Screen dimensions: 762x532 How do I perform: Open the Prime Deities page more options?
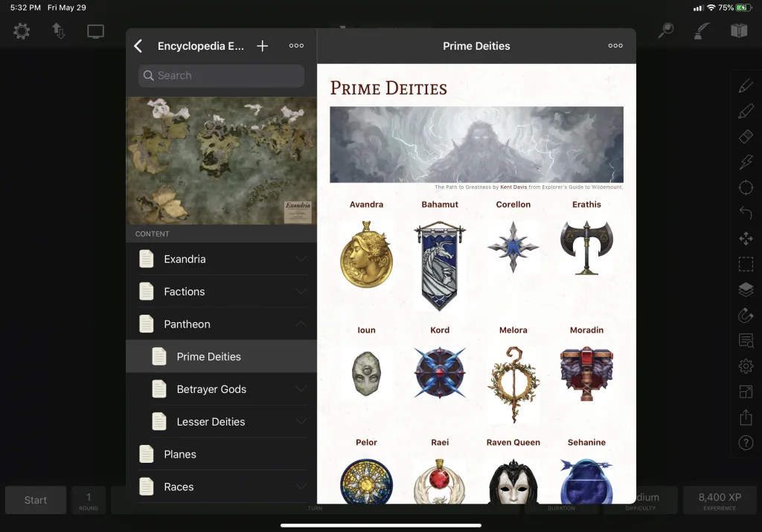[x=615, y=45]
